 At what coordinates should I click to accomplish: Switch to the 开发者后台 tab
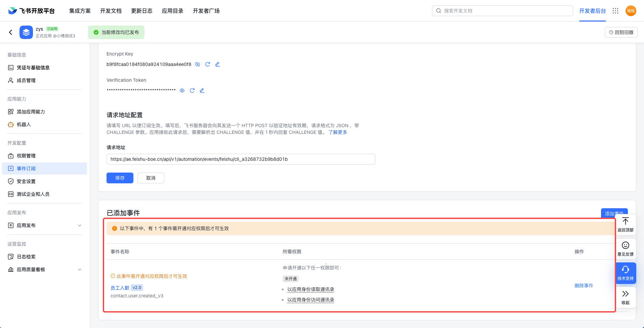point(593,11)
